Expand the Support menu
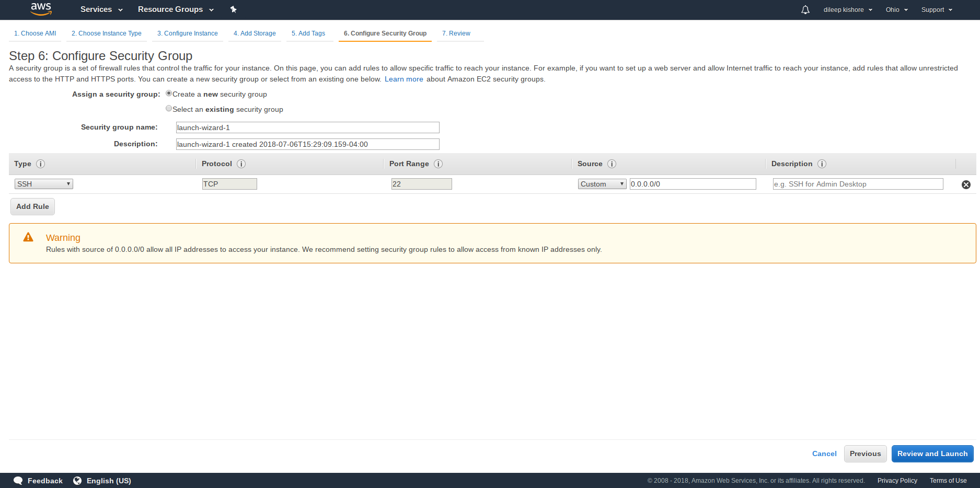The width and height of the screenshot is (980, 488). coord(937,10)
